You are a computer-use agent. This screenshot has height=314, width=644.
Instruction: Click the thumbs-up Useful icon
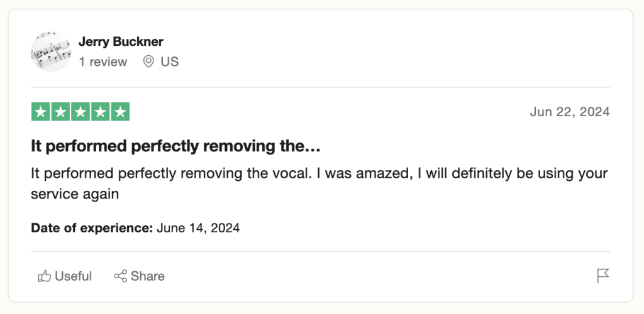(44, 276)
